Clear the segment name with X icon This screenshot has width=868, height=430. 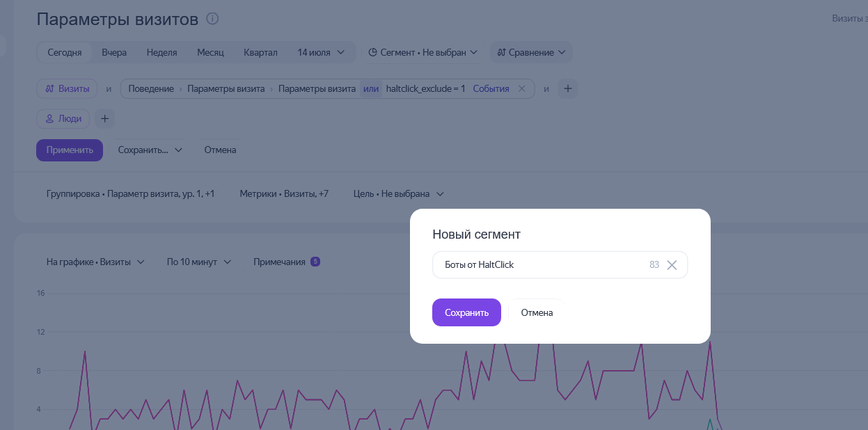point(672,264)
